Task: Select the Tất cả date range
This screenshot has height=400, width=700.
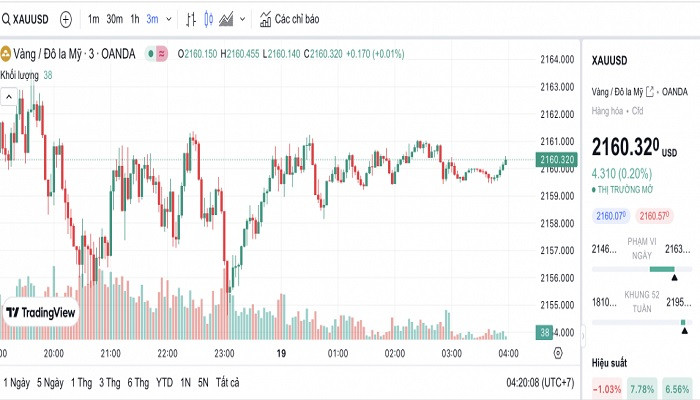Action: click(x=228, y=382)
